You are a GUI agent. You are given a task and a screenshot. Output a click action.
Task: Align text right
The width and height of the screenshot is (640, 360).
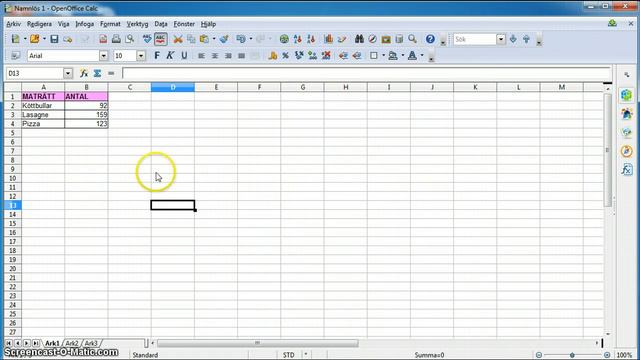coord(228,56)
